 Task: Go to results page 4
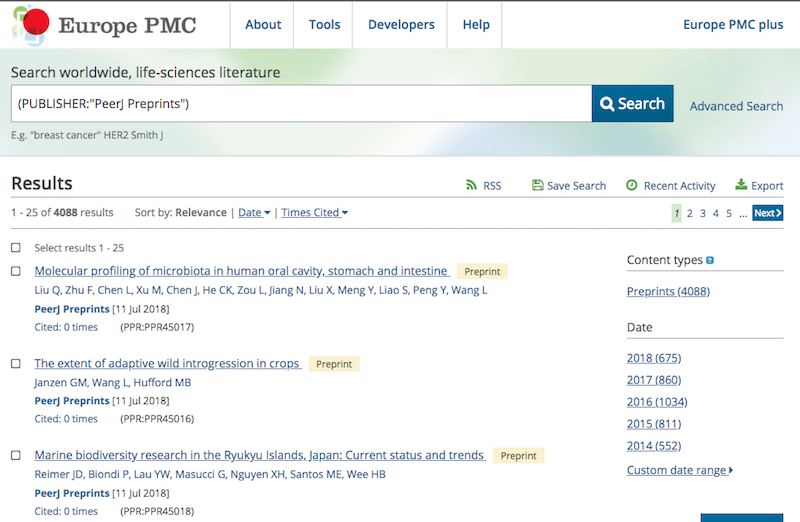point(716,213)
